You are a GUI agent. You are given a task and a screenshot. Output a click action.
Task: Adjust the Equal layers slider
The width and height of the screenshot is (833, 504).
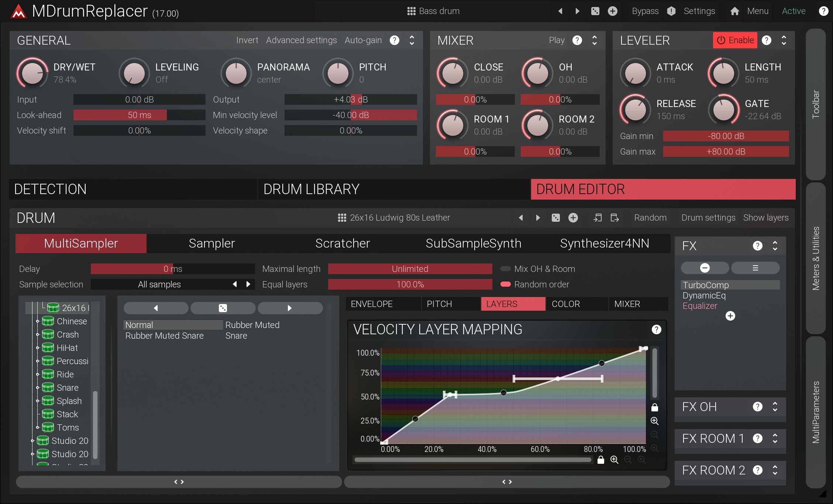point(410,284)
